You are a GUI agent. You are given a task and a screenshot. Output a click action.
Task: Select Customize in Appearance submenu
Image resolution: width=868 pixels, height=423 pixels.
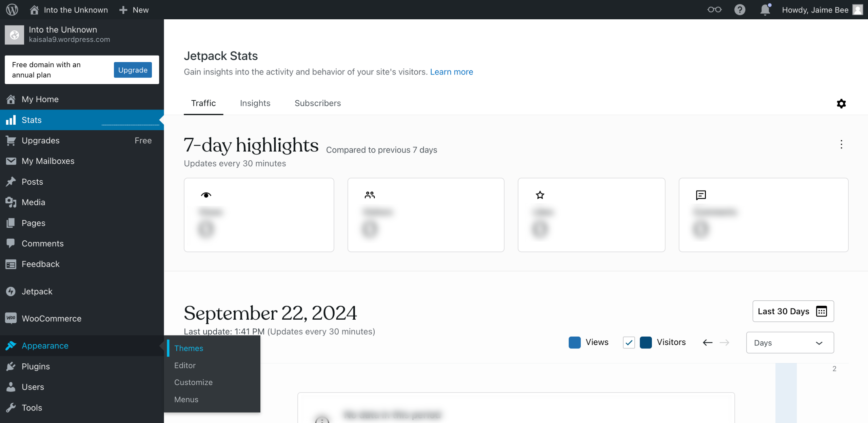coord(193,382)
